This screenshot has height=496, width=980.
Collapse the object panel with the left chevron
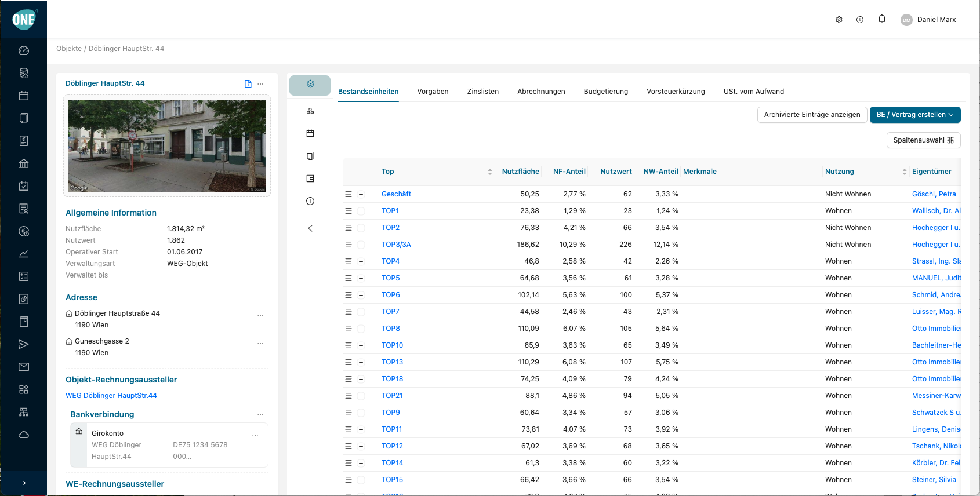(x=310, y=228)
